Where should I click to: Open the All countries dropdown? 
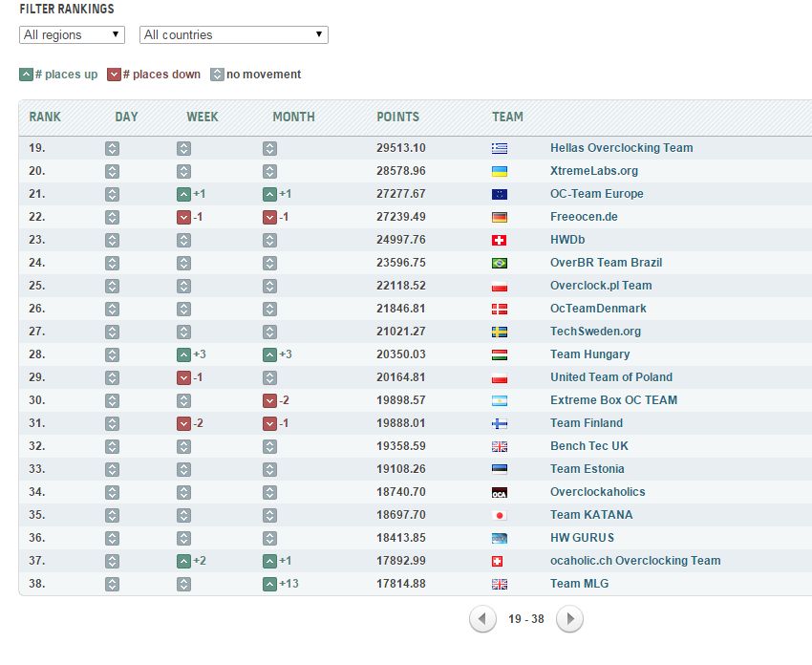pyautogui.click(x=233, y=34)
